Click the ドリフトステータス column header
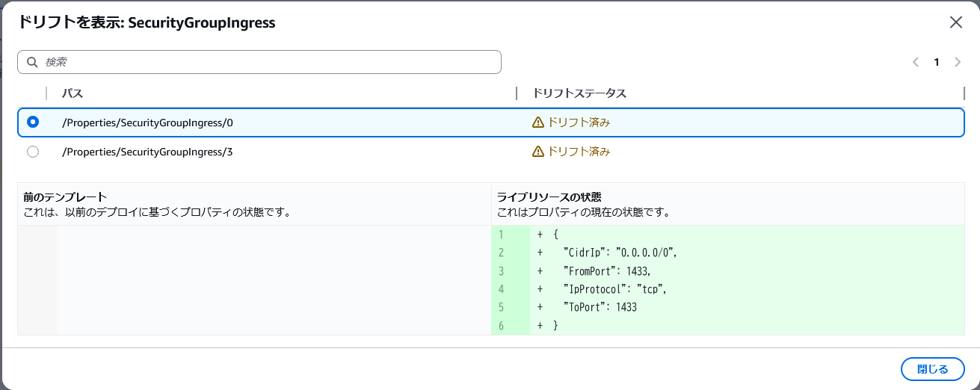 (x=579, y=93)
